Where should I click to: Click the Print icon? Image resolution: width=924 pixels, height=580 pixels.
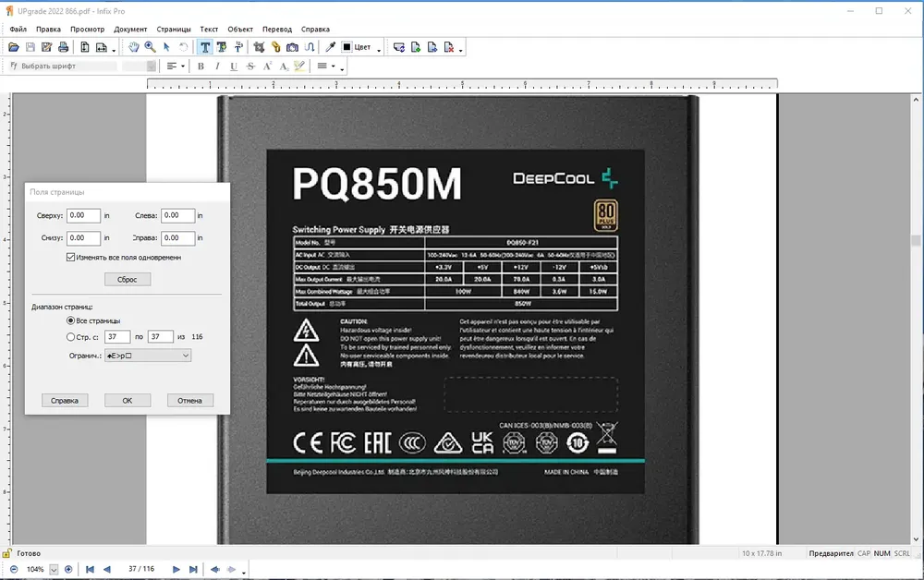(63, 47)
